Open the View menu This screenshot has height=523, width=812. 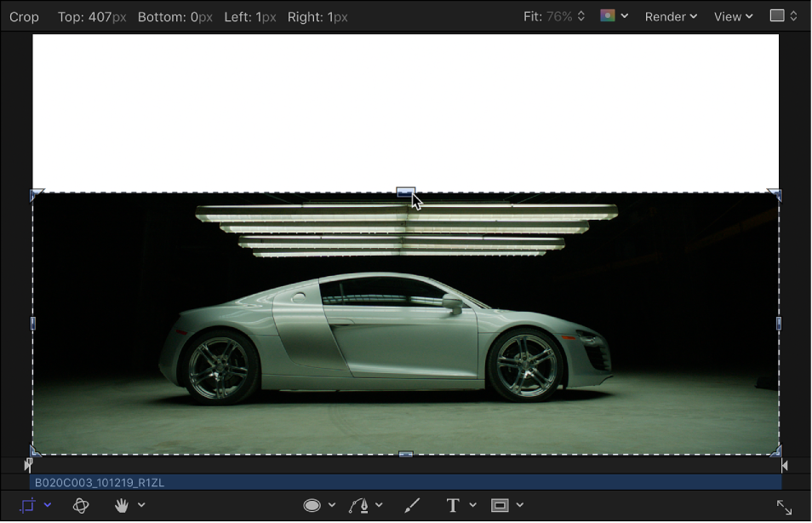coord(732,16)
